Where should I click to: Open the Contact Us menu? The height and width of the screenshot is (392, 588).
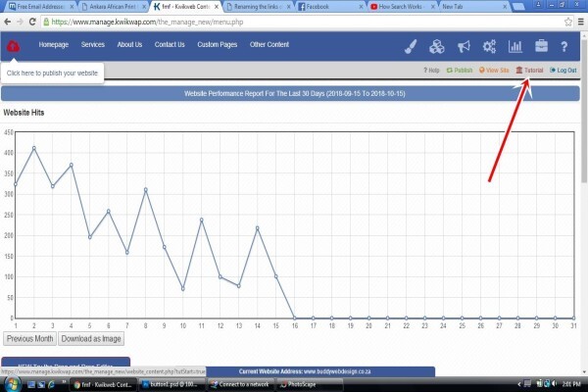[x=170, y=45]
